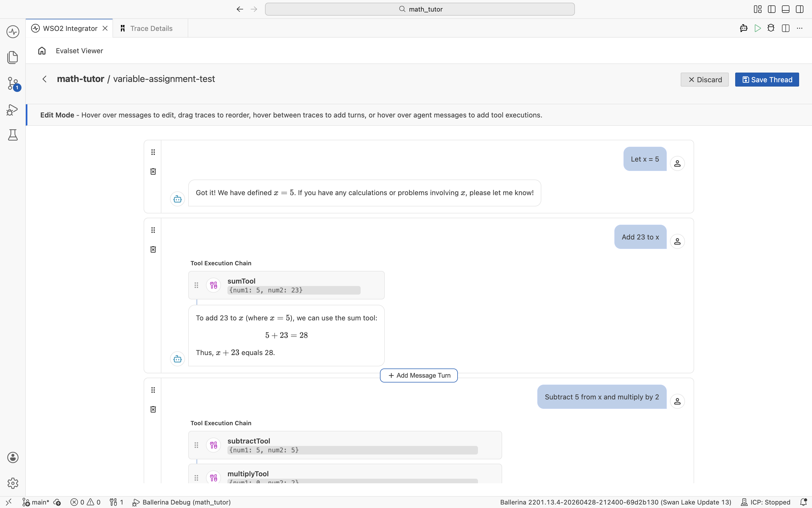
Task: Click drag handle of 'Let x = 5' trace
Action: click(153, 152)
